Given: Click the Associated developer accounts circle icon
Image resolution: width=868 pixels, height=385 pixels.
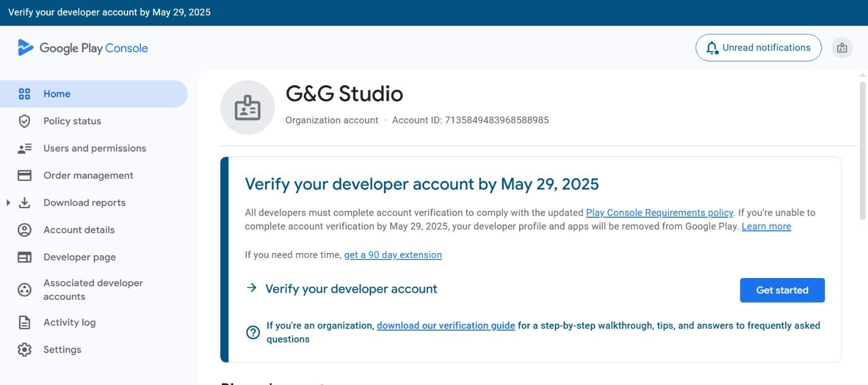Looking at the screenshot, I should click(x=24, y=290).
